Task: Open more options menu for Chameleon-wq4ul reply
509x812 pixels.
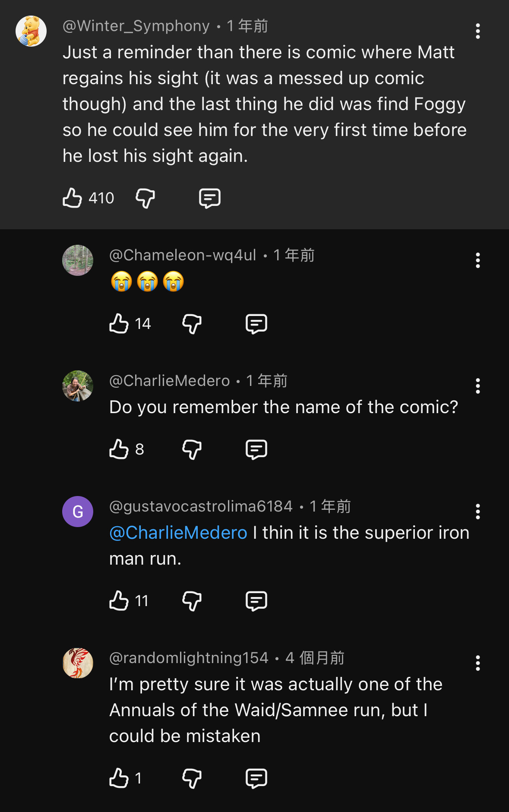Action: [477, 260]
